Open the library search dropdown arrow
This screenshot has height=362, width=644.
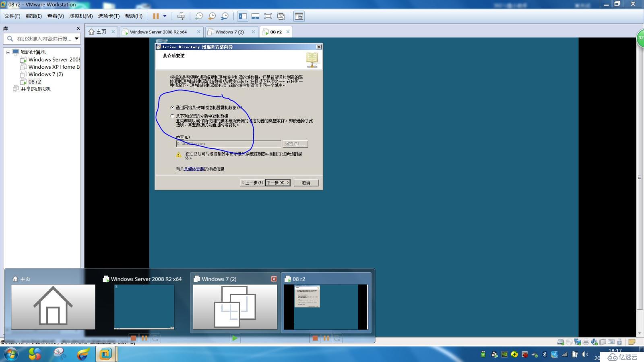click(76, 39)
